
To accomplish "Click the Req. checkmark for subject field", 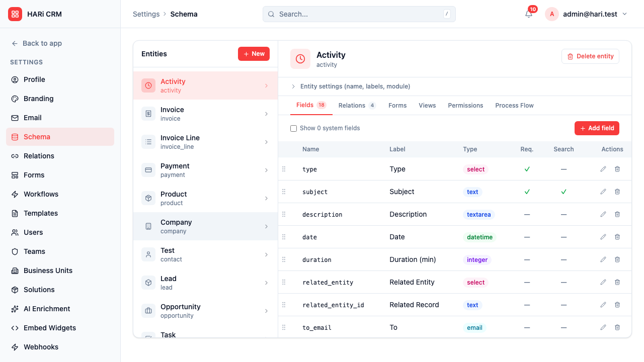I will (x=527, y=192).
